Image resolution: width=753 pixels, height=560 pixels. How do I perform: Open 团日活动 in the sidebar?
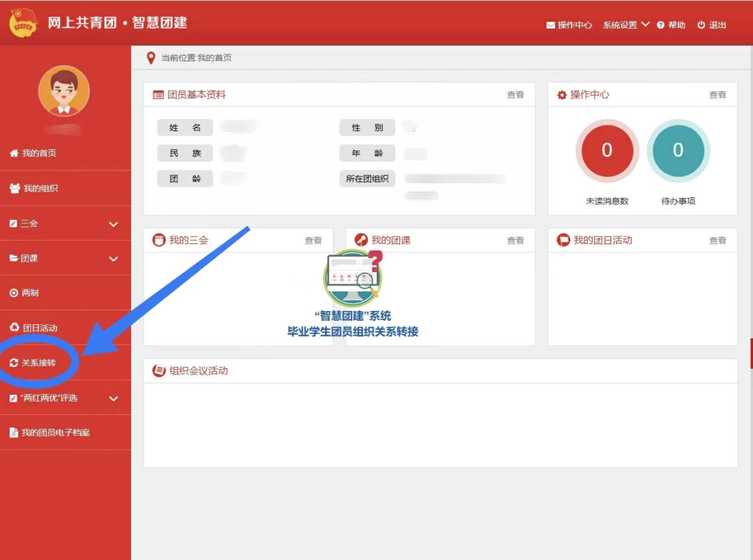pyautogui.click(x=40, y=328)
